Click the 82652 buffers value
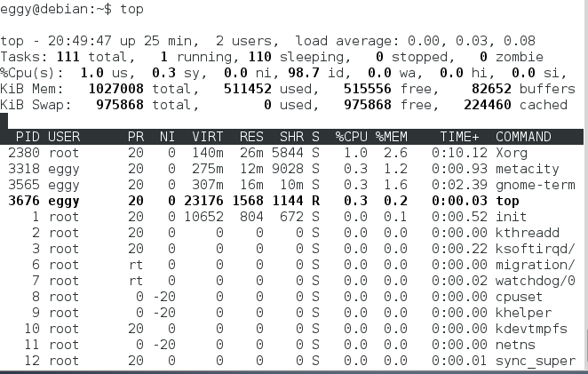 491,89
